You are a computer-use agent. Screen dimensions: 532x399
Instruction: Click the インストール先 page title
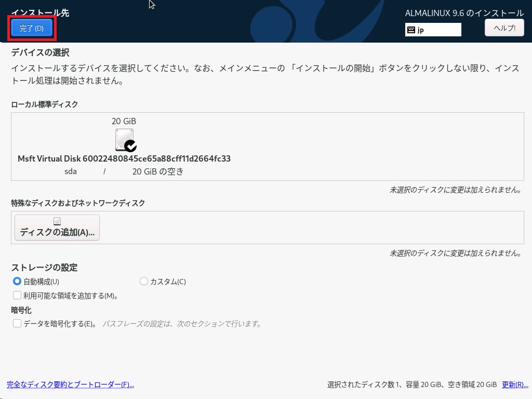point(40,13)
